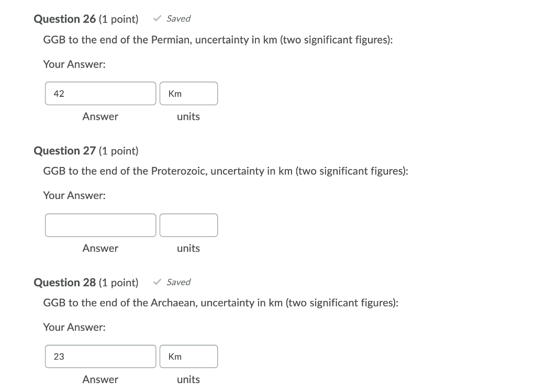Viewport: 536px width, 392px height.
Task: Click the Question 26 heading
Action: (x=64, y=19)
